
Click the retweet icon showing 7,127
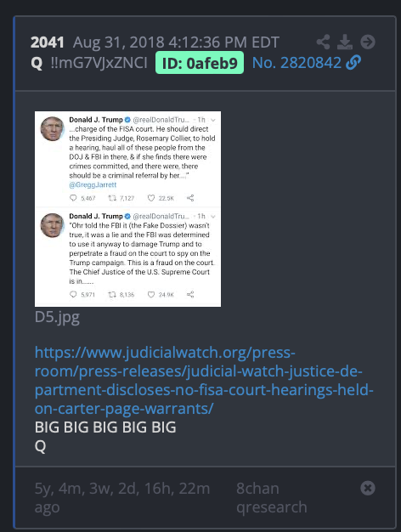click(112, 198)
